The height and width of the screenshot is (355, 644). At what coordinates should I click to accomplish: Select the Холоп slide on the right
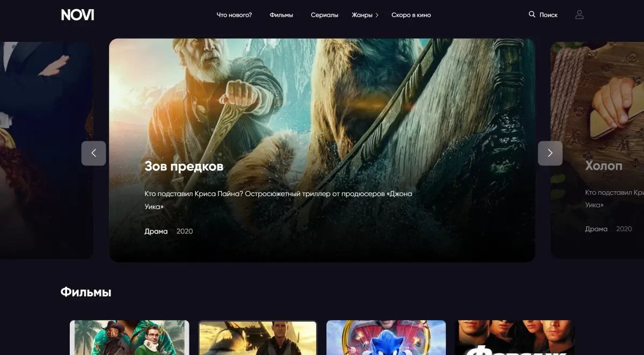point(603,166)
